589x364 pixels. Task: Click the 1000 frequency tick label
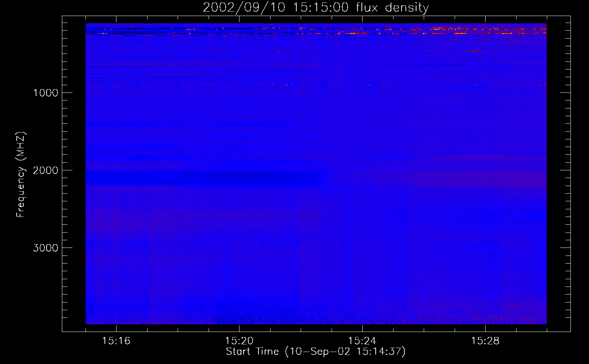point(46,93)
